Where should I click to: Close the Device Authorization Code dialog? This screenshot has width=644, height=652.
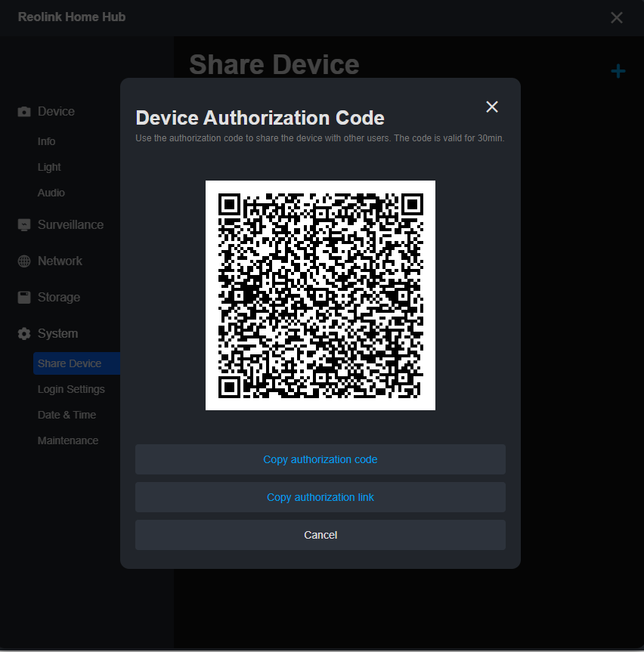pos(492,107)
